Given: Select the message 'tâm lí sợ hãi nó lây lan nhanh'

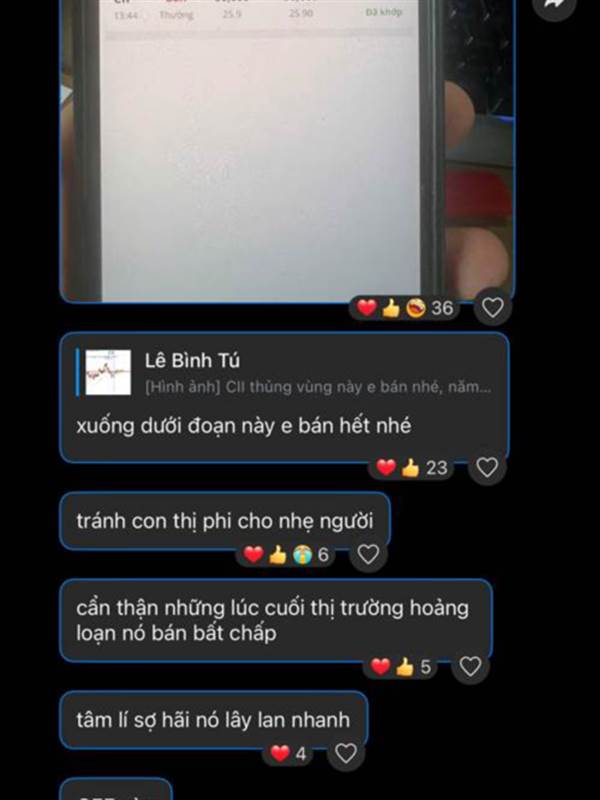Looking at the screenshot, I should (213, 720).
